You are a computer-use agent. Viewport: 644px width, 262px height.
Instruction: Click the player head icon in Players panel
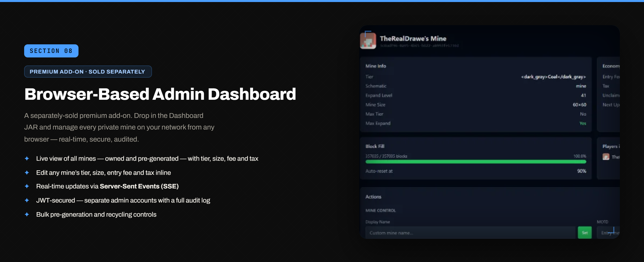point(606,157)
